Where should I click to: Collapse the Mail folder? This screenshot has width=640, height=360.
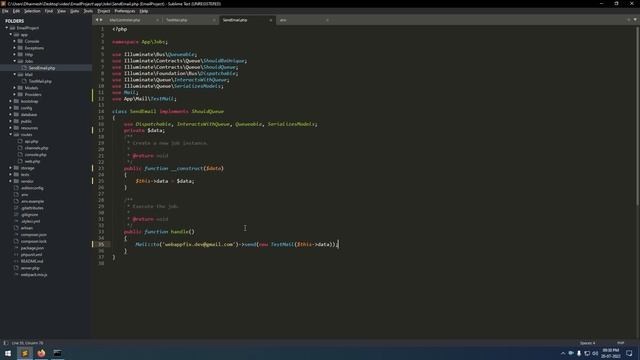(15, 75)
